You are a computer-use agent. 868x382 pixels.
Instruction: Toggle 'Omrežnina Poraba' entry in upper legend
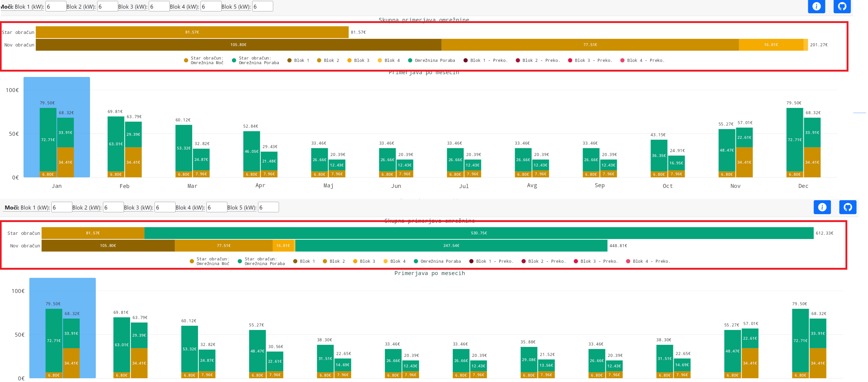click(431, 60)
